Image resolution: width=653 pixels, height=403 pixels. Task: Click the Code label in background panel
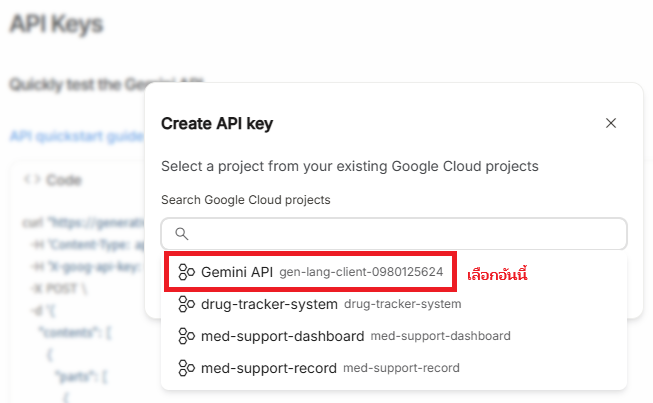(x=63, y=180)
